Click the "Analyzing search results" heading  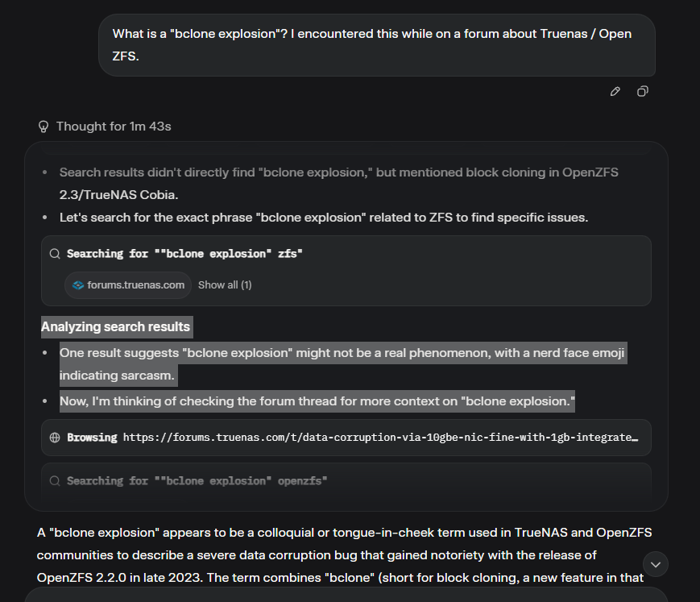point(116,326)
